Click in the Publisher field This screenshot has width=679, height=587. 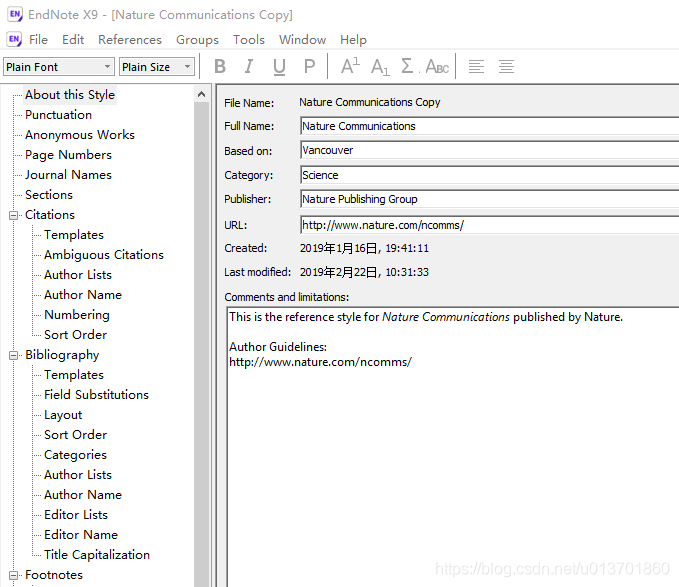coord(489,199)
